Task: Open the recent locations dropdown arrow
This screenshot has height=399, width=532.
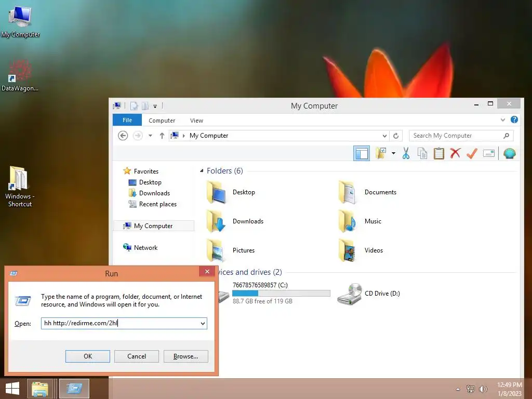Action: click(150, 136)
